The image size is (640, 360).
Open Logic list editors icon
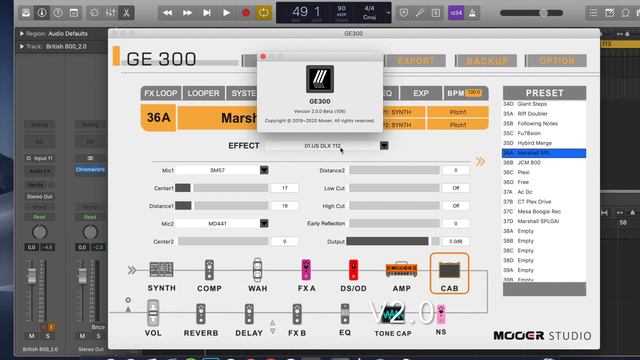[x=593, y=13]
